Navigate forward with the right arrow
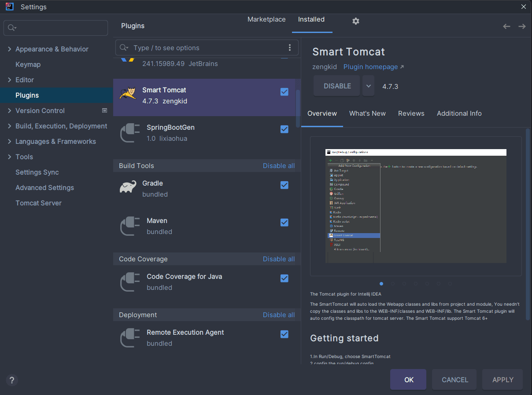The image size is (532, 395). point(522,26)
